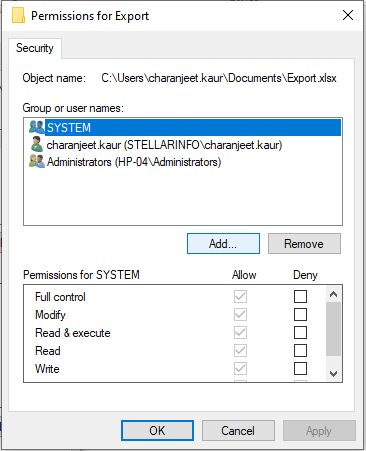Confirm with the OK button
Screen dimensions: 366x451
(157, 430)
